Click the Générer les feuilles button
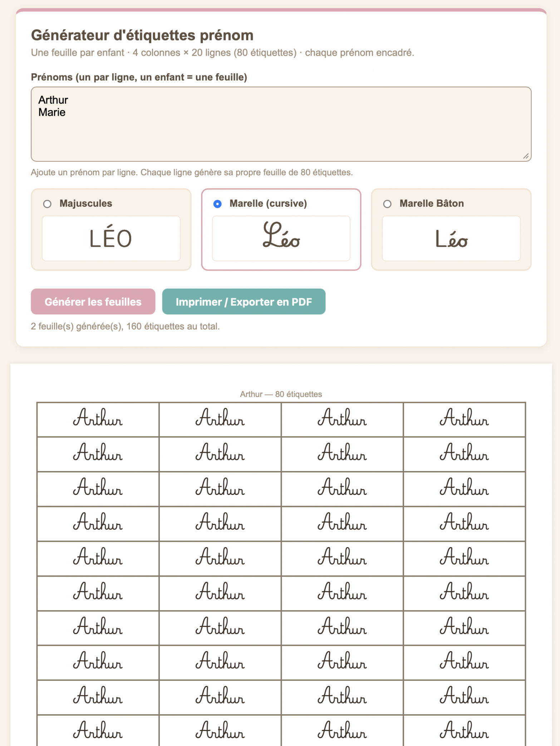The image size is (560, 746). pyautogui.click(x=93, y=301)
